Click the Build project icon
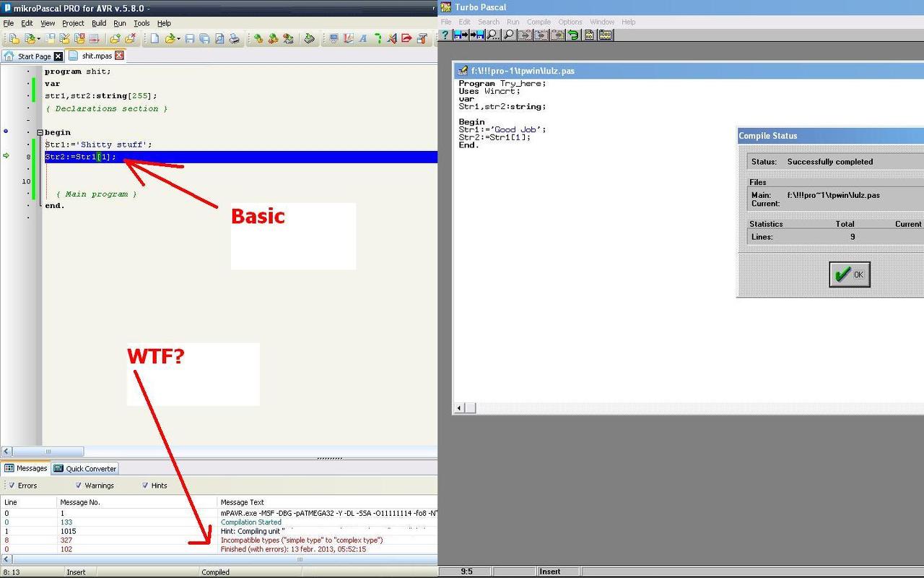 (x=258, y=39)
